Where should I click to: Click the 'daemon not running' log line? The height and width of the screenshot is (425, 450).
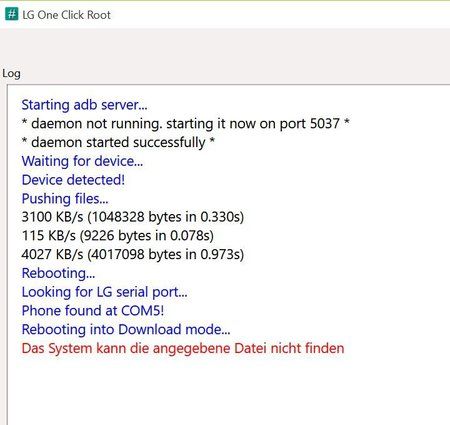pyautogui.click(x=185, y=124)
